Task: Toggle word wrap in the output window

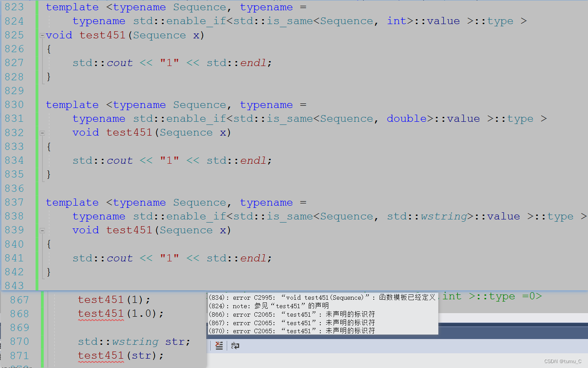Action: click(x=235, y=345)
